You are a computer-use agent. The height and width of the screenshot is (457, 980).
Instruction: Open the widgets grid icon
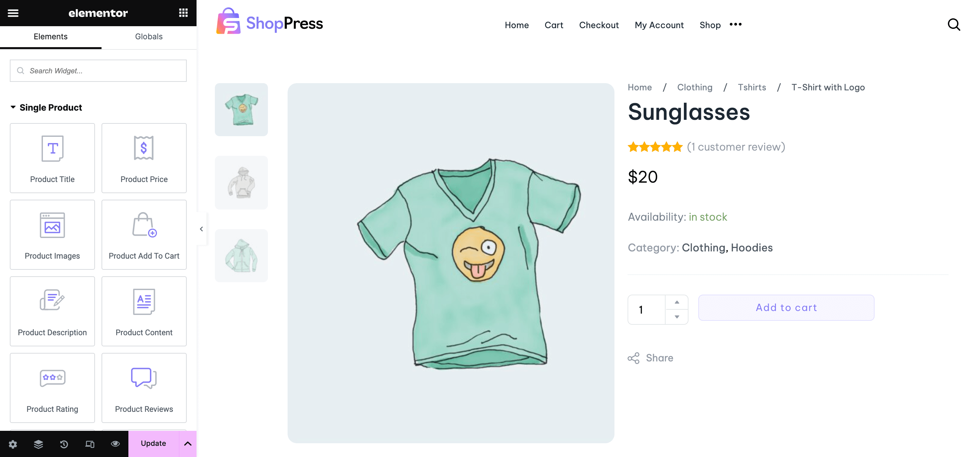(x=183, y=13)
